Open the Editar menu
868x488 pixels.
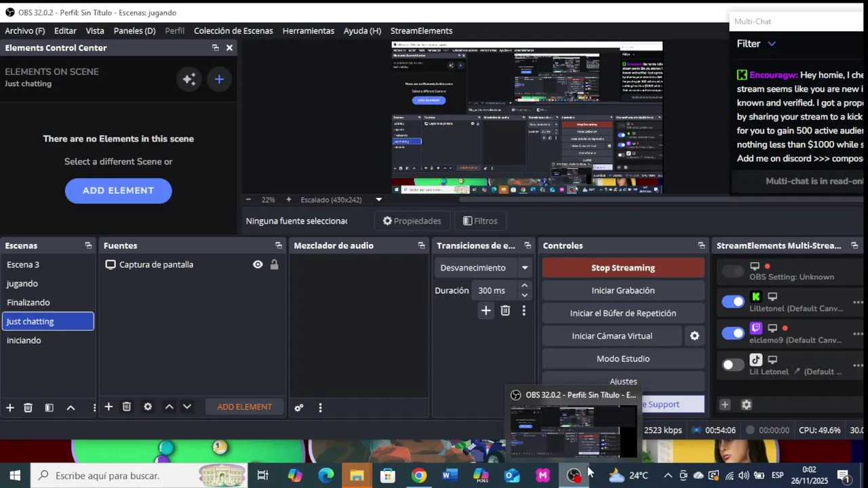pyautogui.click(x=65, y=30)
